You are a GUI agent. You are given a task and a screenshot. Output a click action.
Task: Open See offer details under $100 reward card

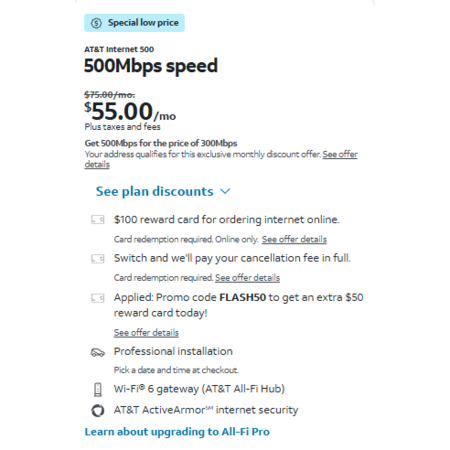point(294,239)
